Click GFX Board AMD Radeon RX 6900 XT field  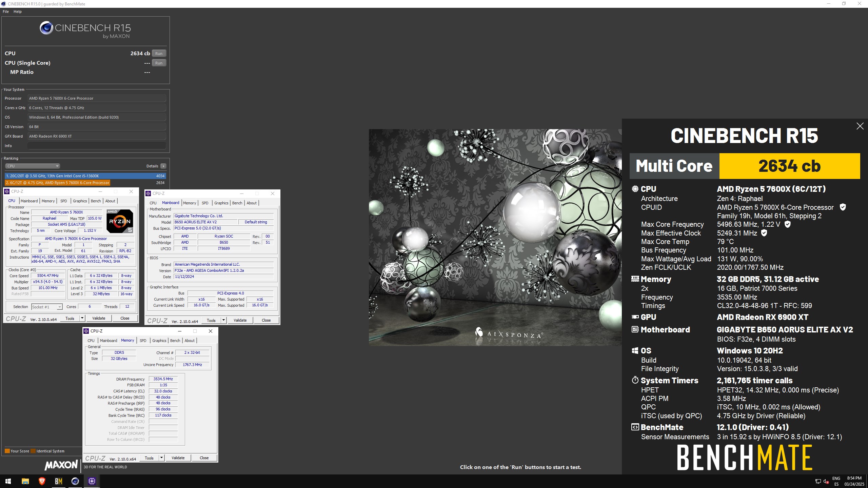point(97,136)
